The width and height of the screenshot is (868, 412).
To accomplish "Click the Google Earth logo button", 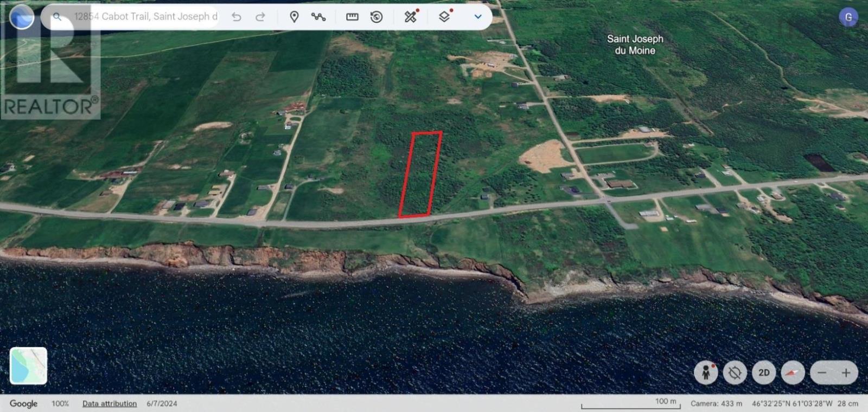I will point(22,17).
